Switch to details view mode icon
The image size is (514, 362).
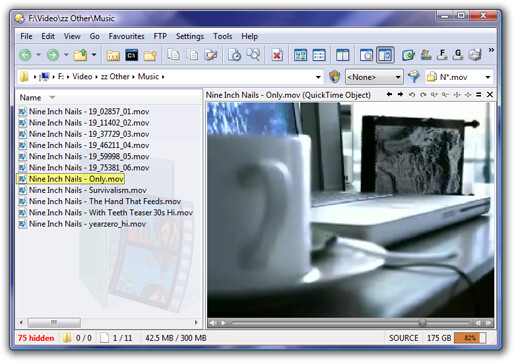[x=319, y=55]
